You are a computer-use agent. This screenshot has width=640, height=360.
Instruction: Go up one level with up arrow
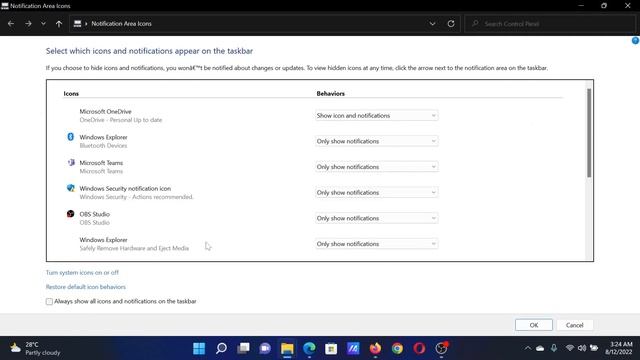[59, 24]
